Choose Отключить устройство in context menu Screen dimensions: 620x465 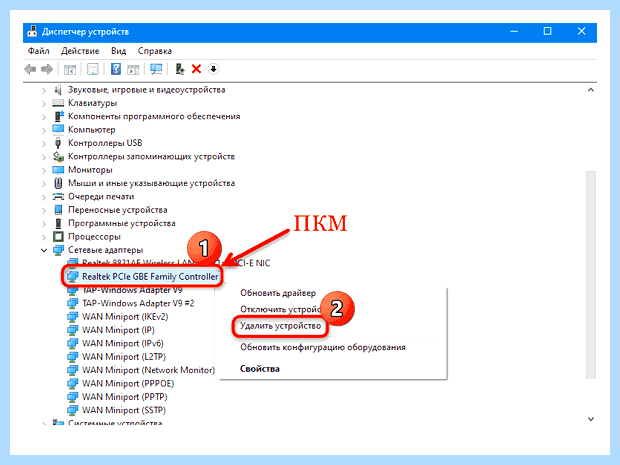pyautogui.click(x=281, y=309)
